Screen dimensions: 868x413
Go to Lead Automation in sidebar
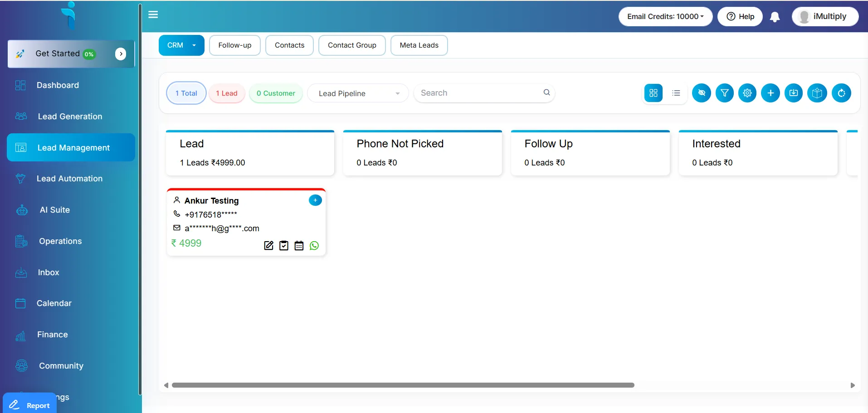[69, 179]
